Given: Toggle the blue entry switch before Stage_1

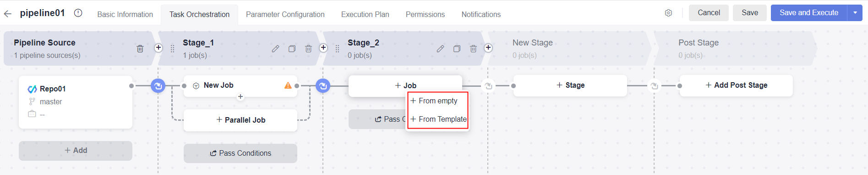Looking at the screenshot, I should pyautogui.click(x=158, y=85).
